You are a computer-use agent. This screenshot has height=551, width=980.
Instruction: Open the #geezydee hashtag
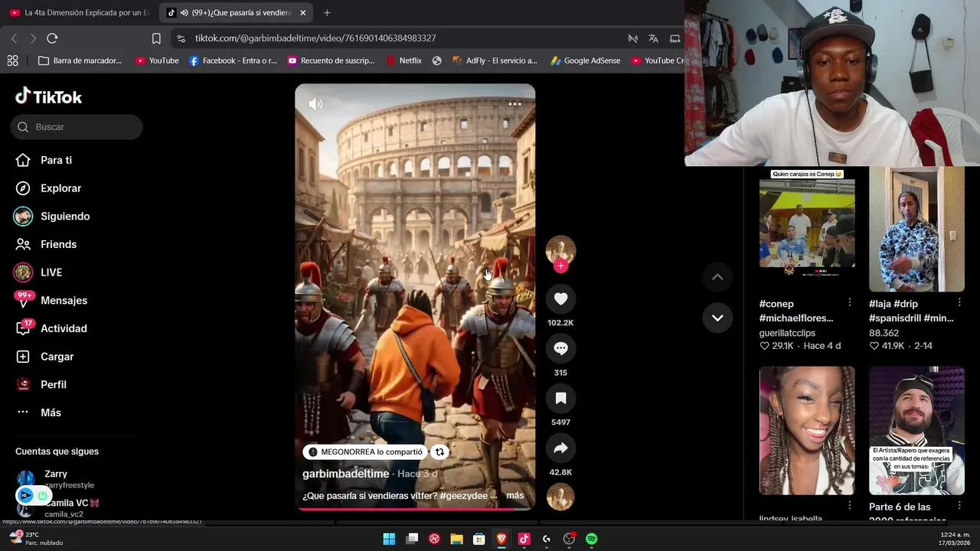(x=463, y=496)
